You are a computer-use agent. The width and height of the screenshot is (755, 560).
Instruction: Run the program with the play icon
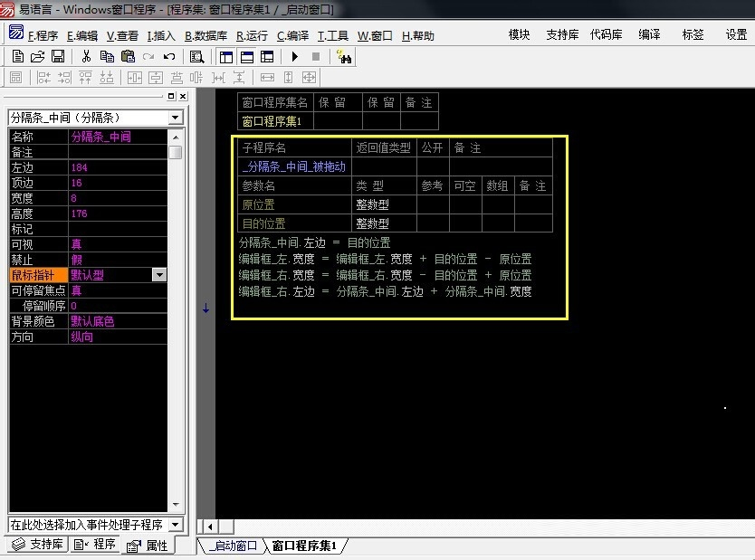point(294,56)
